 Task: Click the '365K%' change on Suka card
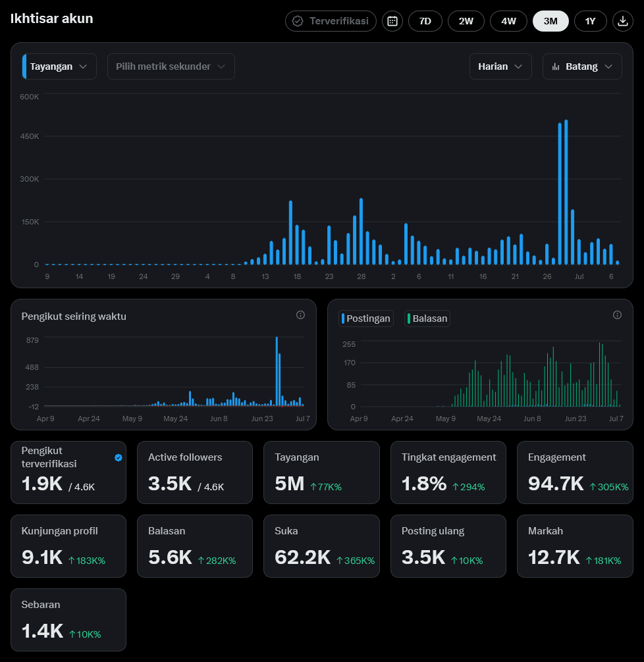tap(356, 561)
